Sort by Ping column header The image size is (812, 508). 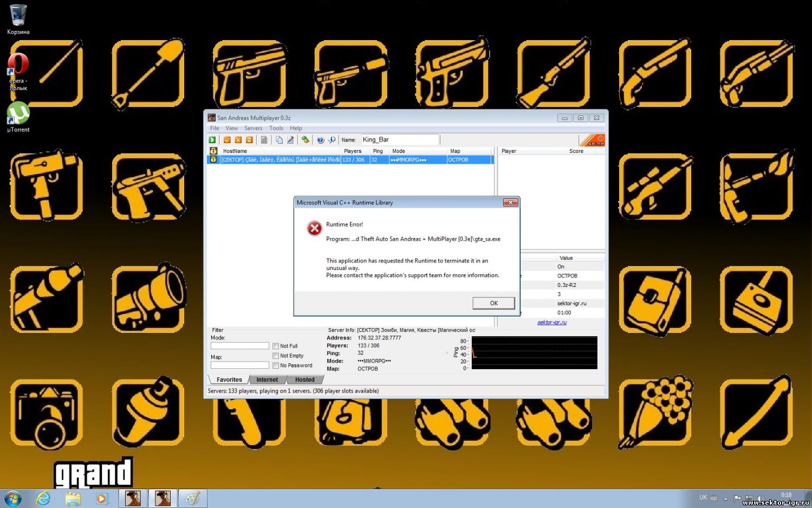(x=379, y=151)
